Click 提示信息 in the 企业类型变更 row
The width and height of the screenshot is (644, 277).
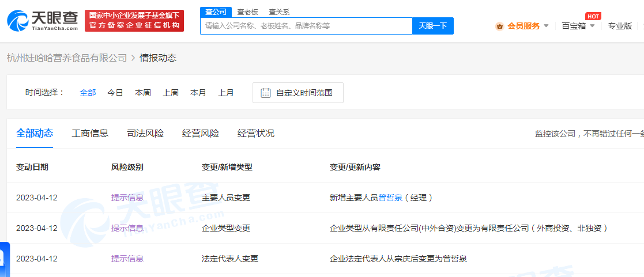pos(127,228)
